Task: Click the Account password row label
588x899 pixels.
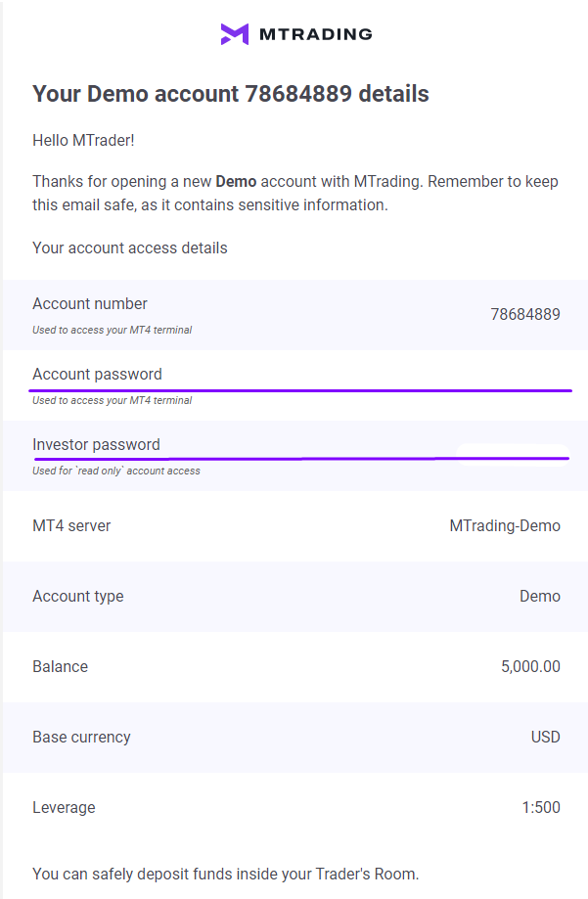Action: tap(97, 375)
